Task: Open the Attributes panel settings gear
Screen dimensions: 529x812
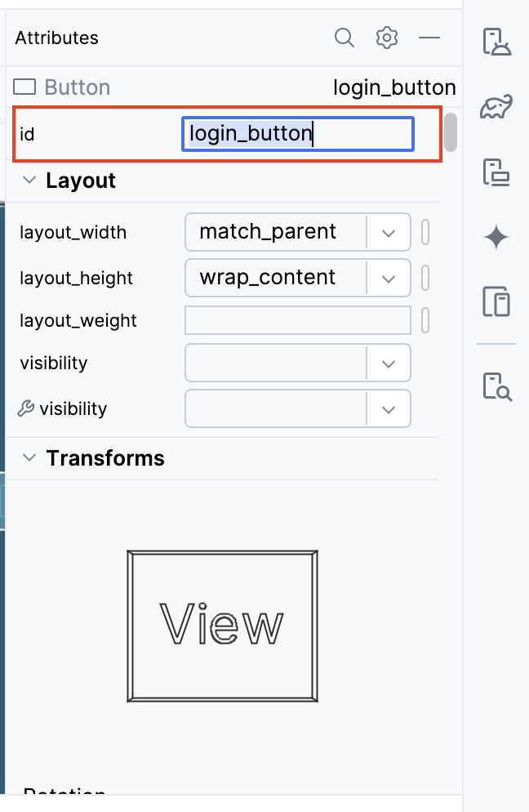Action: [387, 38]
